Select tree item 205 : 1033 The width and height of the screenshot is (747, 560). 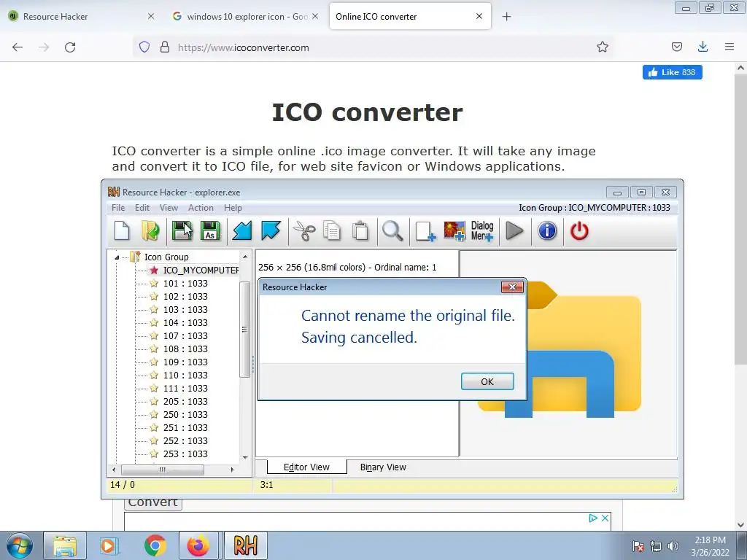pyautogui.click(x=185, y=402)
